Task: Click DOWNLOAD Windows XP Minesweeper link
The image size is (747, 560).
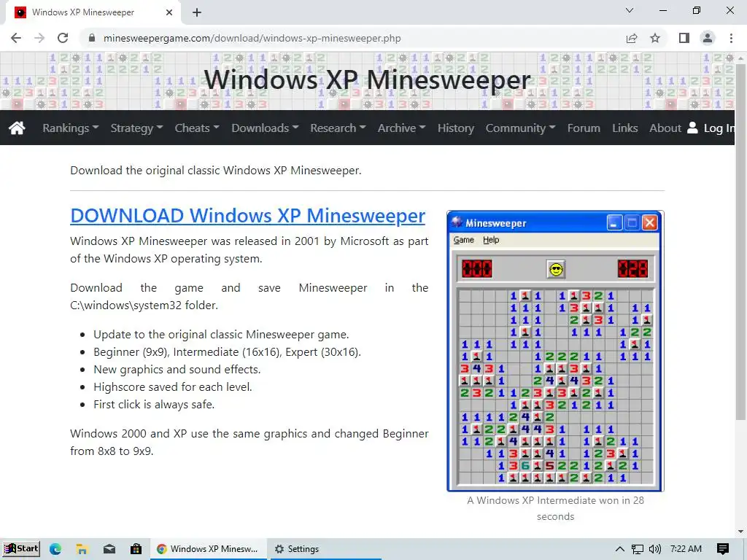Action: coord(248,215)
